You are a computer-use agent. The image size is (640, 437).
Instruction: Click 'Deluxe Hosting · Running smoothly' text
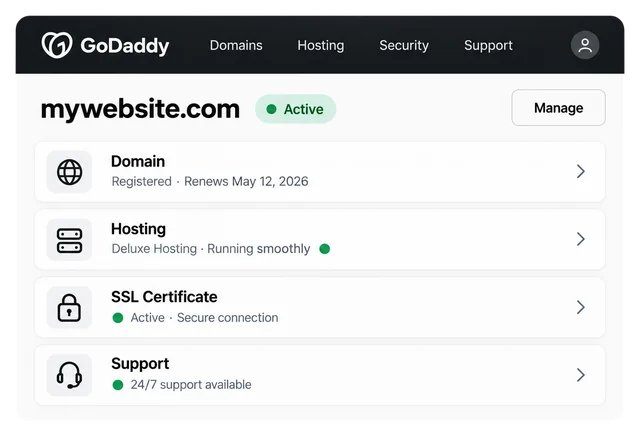pos(211,249)
